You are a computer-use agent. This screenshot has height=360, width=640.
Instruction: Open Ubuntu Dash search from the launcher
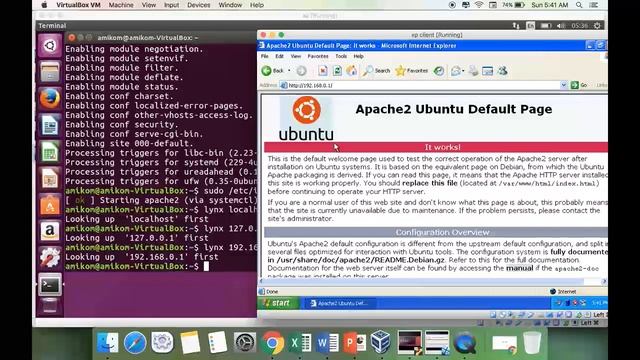(x=50, y=45)
